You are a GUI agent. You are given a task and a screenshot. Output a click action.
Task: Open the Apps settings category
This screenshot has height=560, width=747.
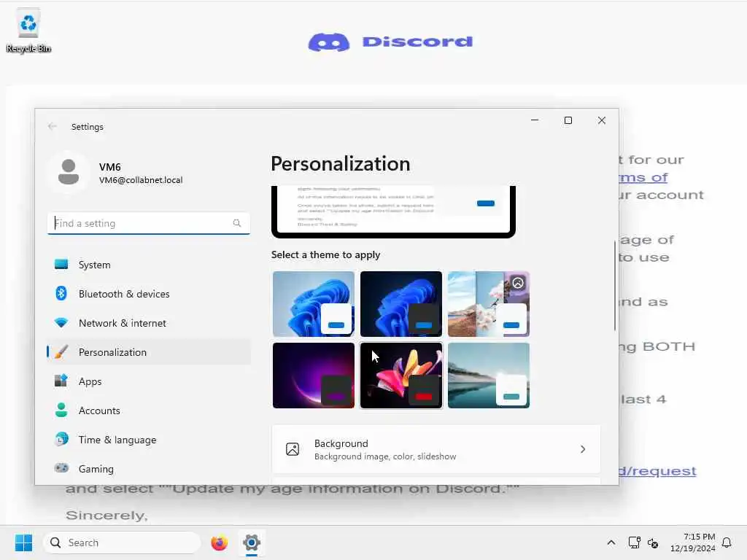(149, 381)
